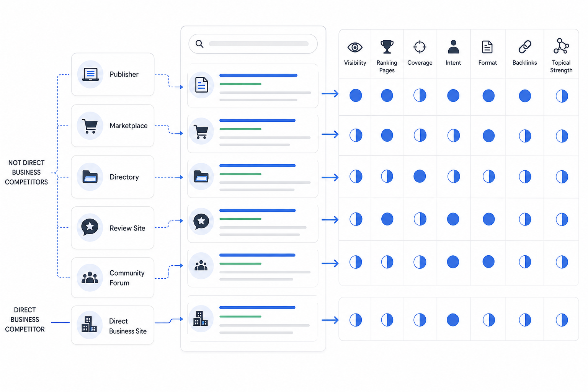The height and width of the screenshot is (392, 588).
Task: Click the Ranking Pages column header text
Action: click(x=387, y=66)
